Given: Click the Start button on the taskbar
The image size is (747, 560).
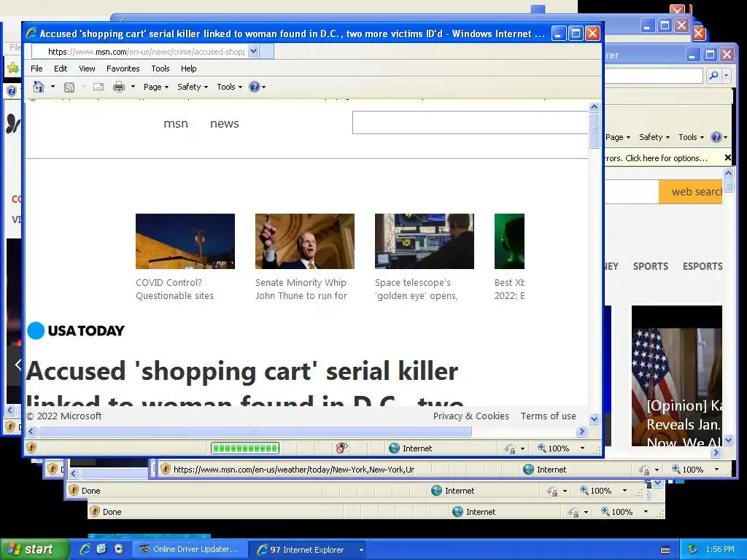Looking at the screenshot, I should [x=35, y=549].
